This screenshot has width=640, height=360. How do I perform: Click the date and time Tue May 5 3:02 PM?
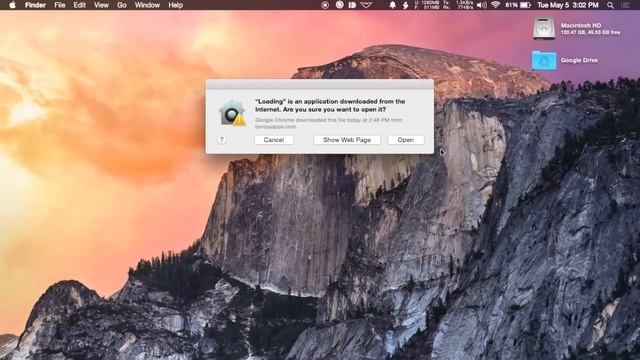click(x=568, y=5)
